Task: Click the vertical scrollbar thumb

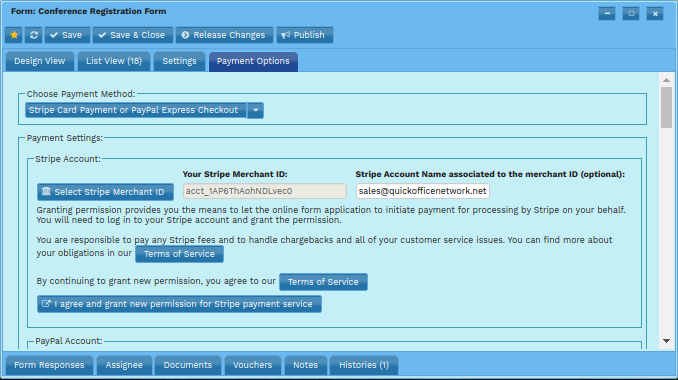Action: 666,107
